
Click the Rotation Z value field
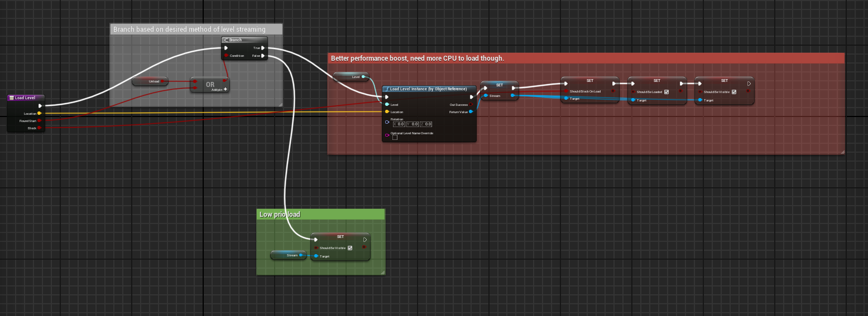(x=428, y=124)
